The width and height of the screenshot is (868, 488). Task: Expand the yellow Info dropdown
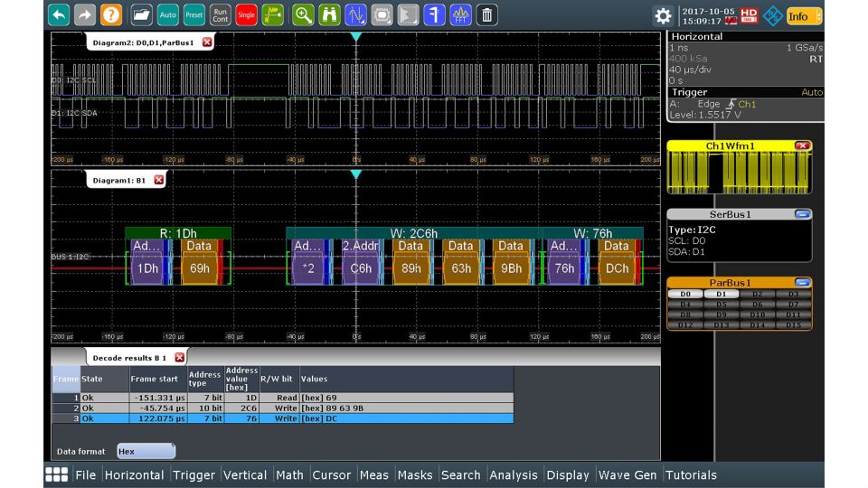(x=805, y=16)
